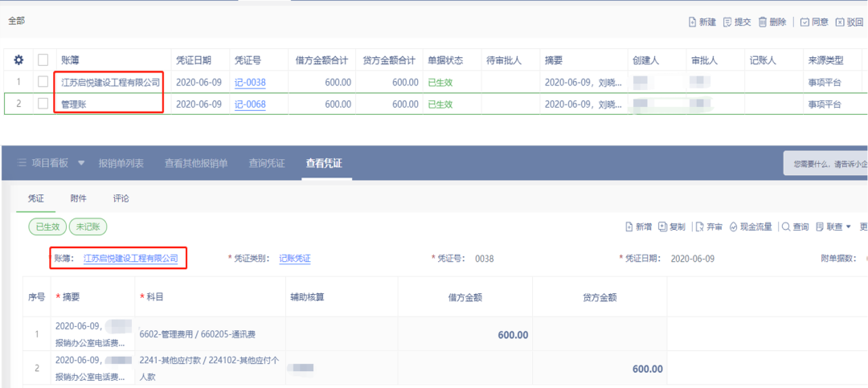868x388 pixels.
Task: Expand the 联查 dropdown arrow
Action: (849, 227)
